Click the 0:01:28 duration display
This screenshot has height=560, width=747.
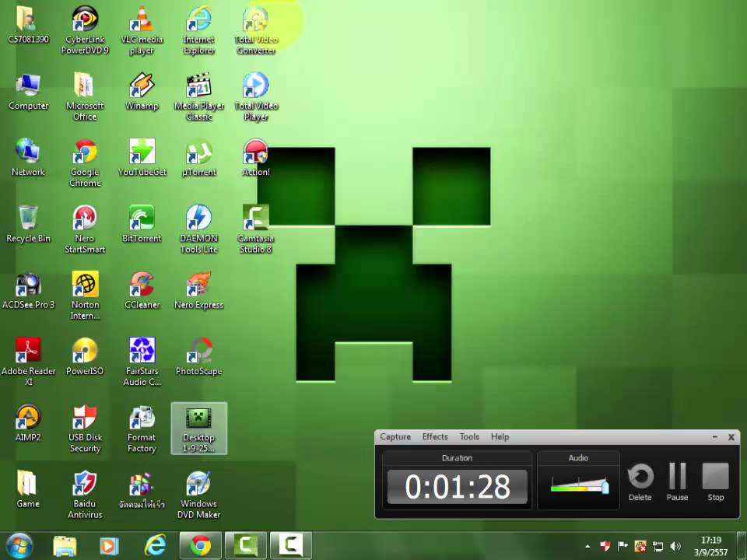[458, 487]
